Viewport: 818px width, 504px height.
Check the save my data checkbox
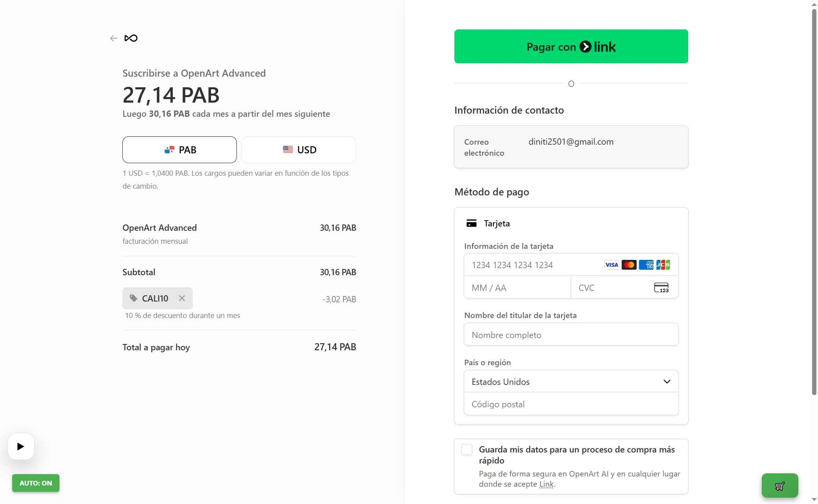(x=467, y=450)
